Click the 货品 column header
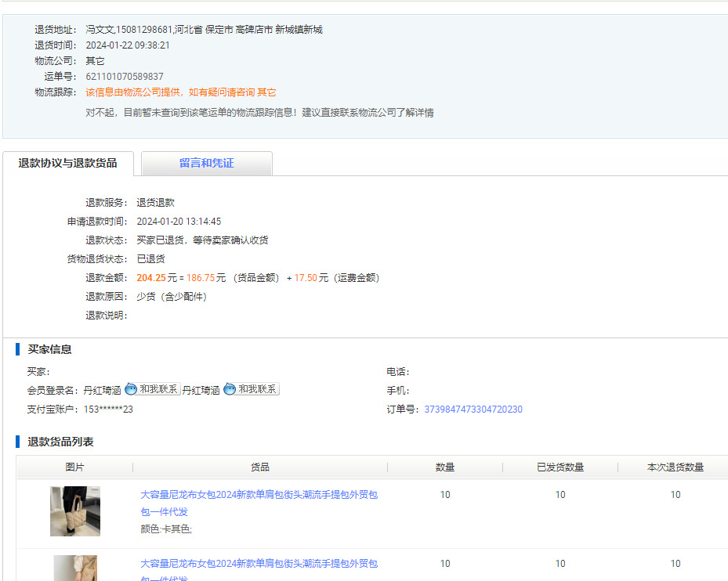Screen dimensions: 728x581 [260, 467]
